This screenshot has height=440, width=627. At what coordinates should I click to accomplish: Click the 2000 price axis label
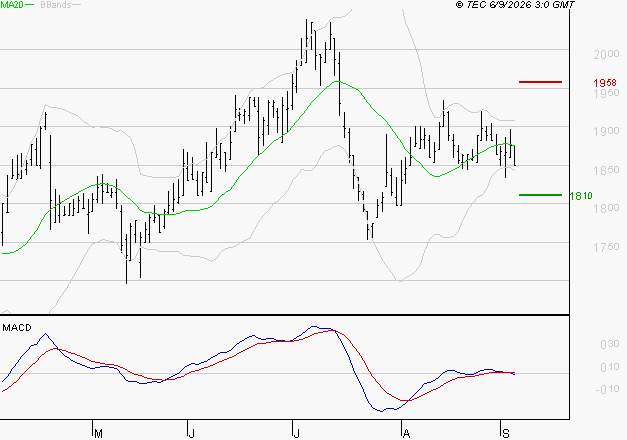pos(606,54)
